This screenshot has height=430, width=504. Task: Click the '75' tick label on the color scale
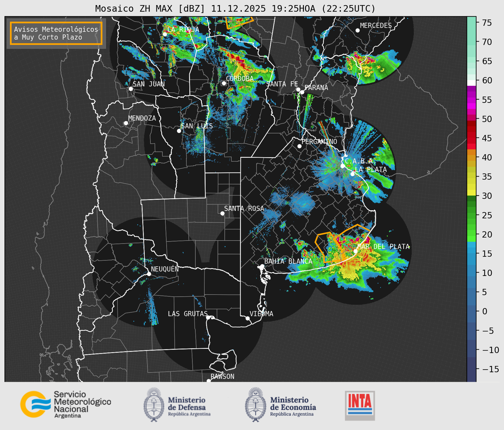487,23
